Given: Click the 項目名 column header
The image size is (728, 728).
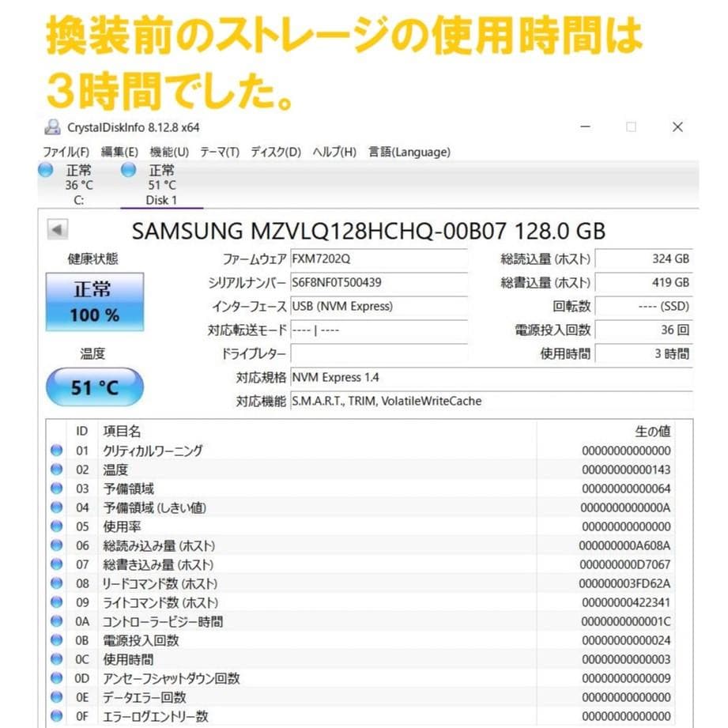Looking at the screenshot, I should coord(122,432).
